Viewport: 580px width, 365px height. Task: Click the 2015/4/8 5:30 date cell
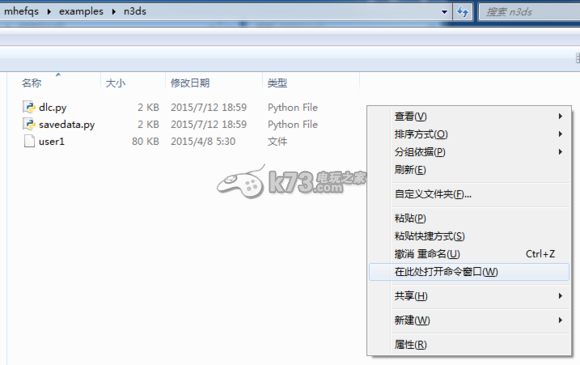(x=203, y=141)
